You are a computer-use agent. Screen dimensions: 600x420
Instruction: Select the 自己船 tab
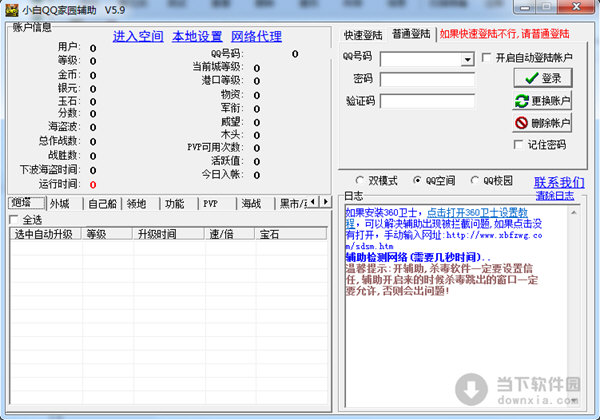tap(102, 203)
